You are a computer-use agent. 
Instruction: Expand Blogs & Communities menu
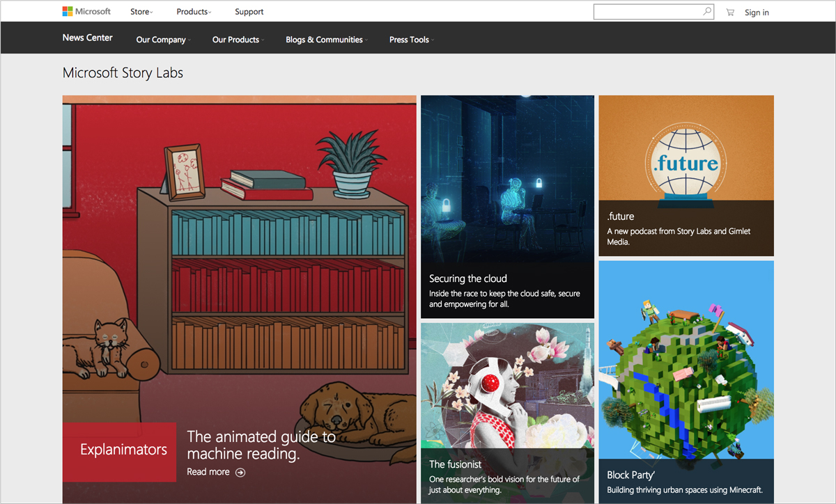(x=327, y=40)
